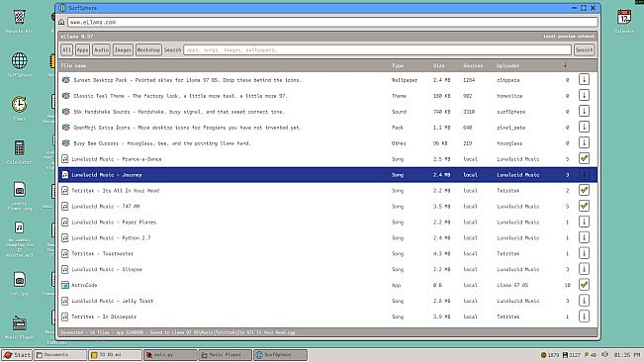The image size is (644, 362).
Task: Switch to the Apps category filter
Action: tap(82, 49)
